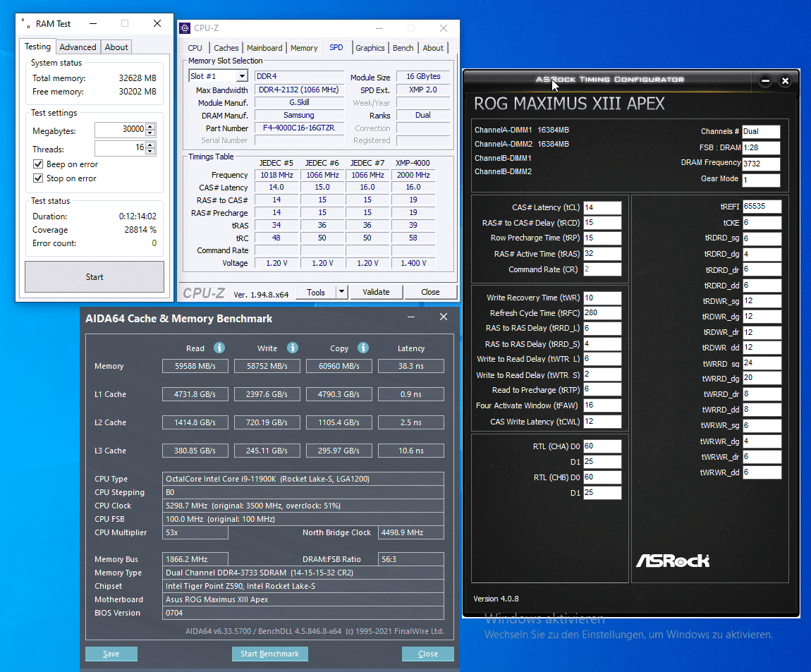Click the Close button in AIDA64 benchmark
This screenshot has height=672, width=811.
pyautogui.click(x=428, y=654)
